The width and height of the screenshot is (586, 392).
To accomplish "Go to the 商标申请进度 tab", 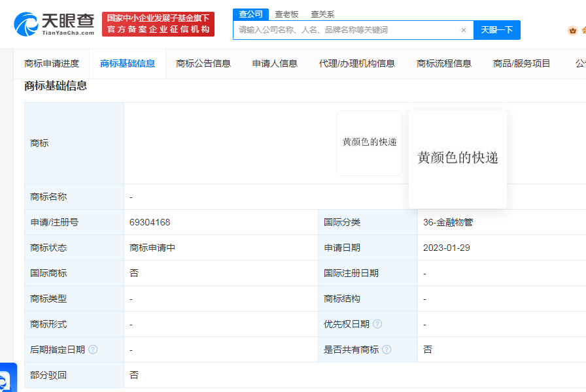I will 52,63.
